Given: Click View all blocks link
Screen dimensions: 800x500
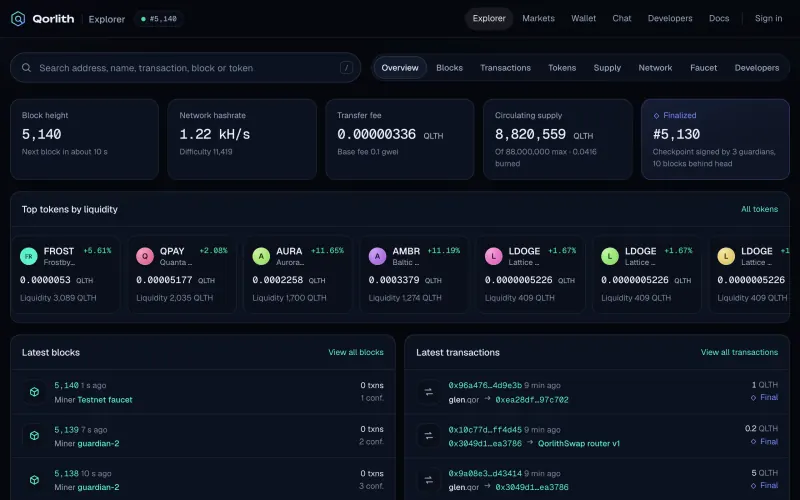Looking at the screenshot, I should pos(356,353).
